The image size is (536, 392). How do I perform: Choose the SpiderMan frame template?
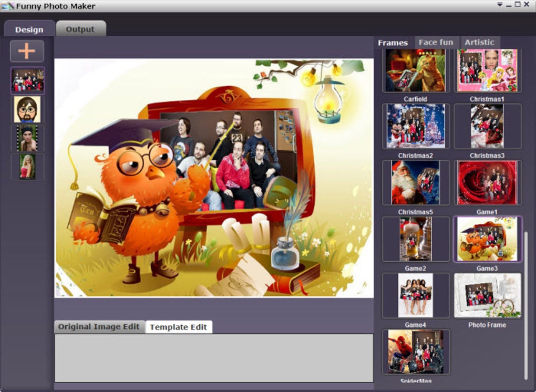(416, 352)
